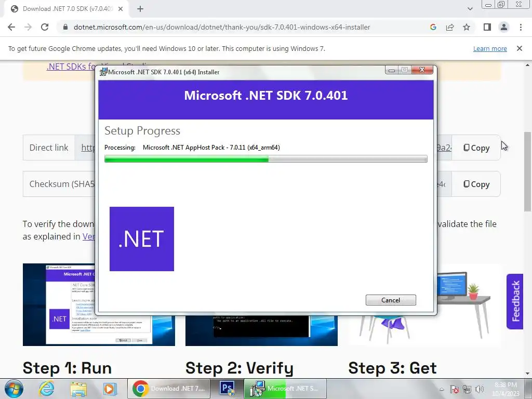Open network tray icon
The width and height of the screenshot is (532, 399).
(467, 389)
